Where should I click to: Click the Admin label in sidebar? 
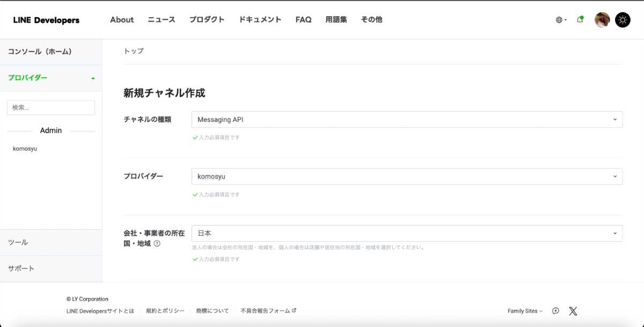pyautogui.click(x=51, y=130)
